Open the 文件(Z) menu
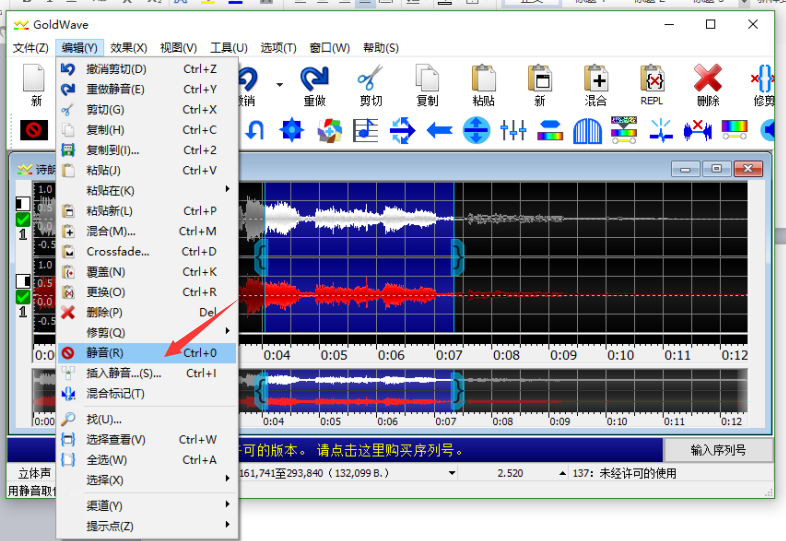This screenshot has width=786, height=541. pyautogui.click(x=31, y=48)
